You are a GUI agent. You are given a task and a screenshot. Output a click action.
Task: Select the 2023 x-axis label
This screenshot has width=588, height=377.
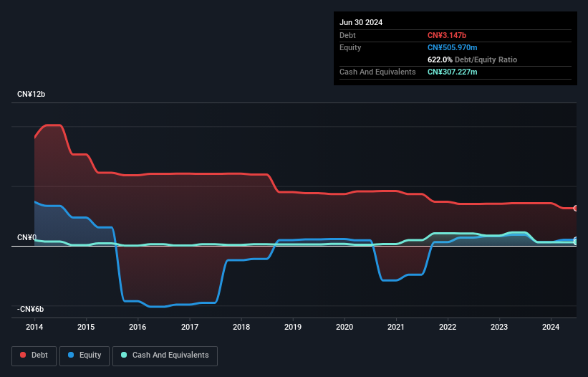[x=499, y=327]
